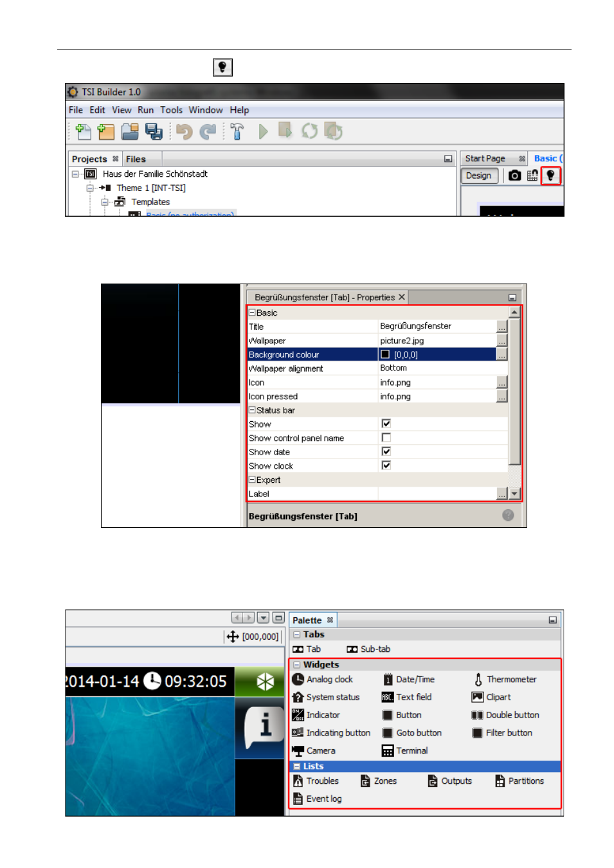Viewport: 614px width, 868px height.
Task: Select the Filter button widget
Action: pyautogui.click(x=502, y=733)
